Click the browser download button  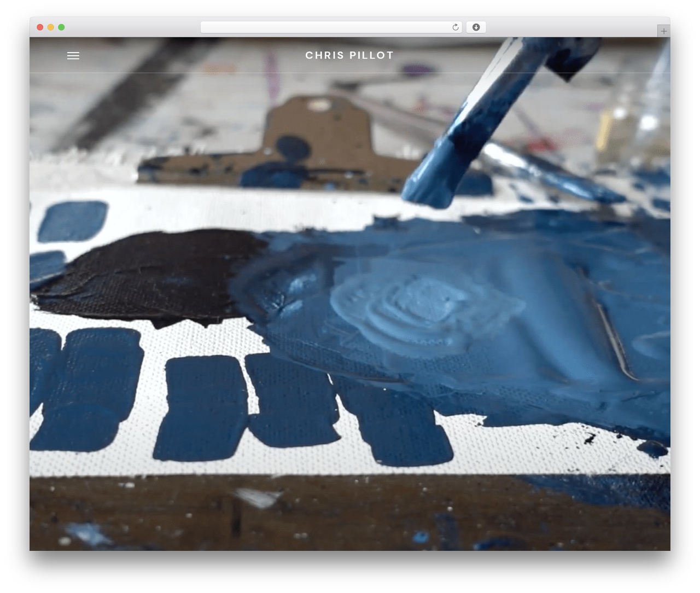pyautogui.click(x=476, y=27)
